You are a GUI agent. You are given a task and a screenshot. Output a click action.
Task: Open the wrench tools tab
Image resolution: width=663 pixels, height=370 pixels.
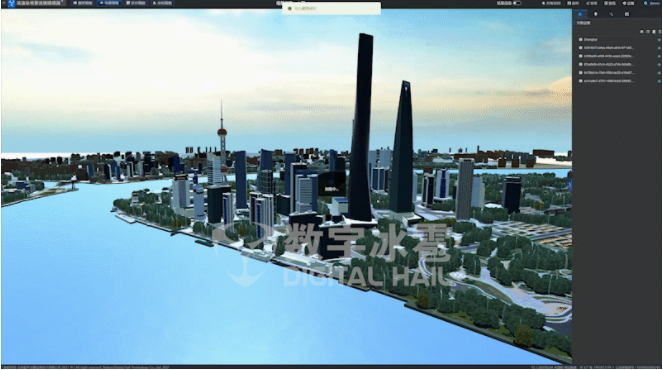(x=611, y=14)
